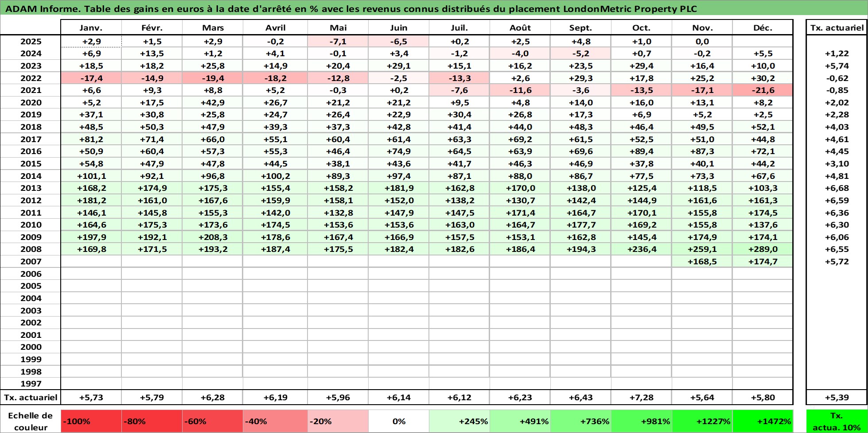Click the Juil. column header
This screenshot has width=868, height=433.
(x=459, y=27)
